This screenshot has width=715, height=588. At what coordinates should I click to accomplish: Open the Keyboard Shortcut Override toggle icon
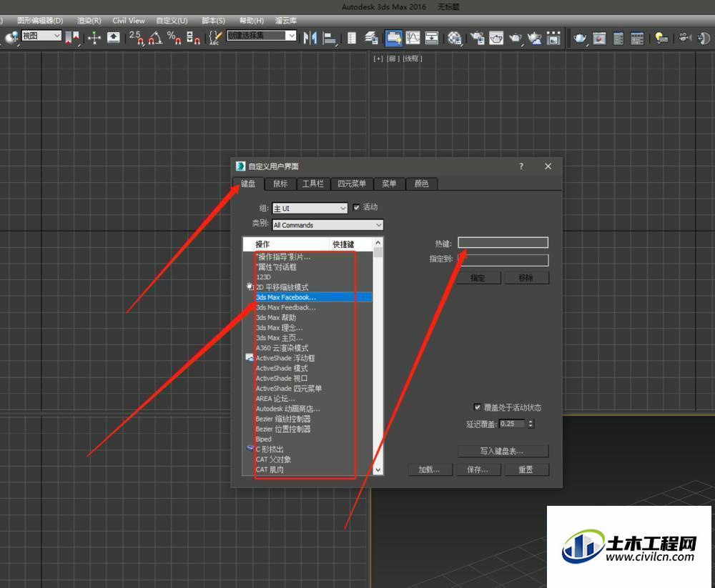pos(113,37)
